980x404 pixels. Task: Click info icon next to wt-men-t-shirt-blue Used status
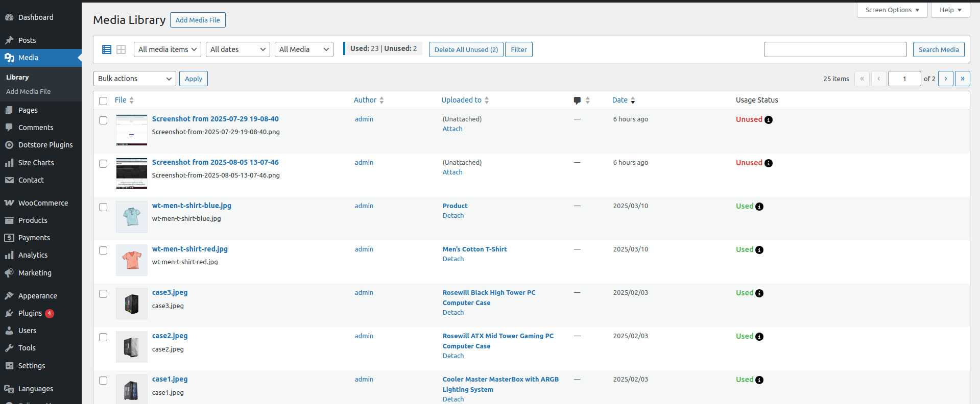(x=759, y=207)
